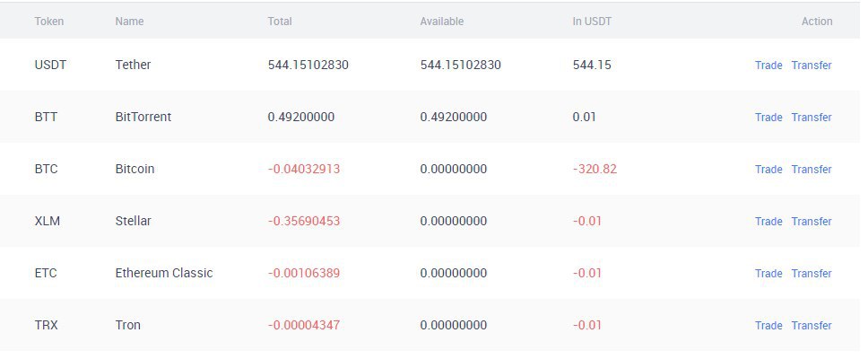Select the BTC token cell
The image size is (868, 359).
[x=46, y=169]
